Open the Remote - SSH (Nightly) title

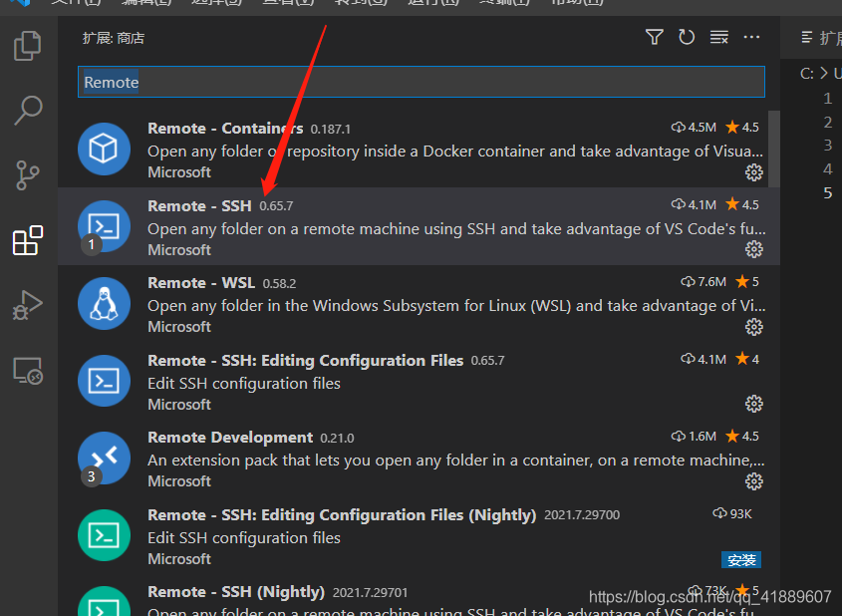coord(236,592)
